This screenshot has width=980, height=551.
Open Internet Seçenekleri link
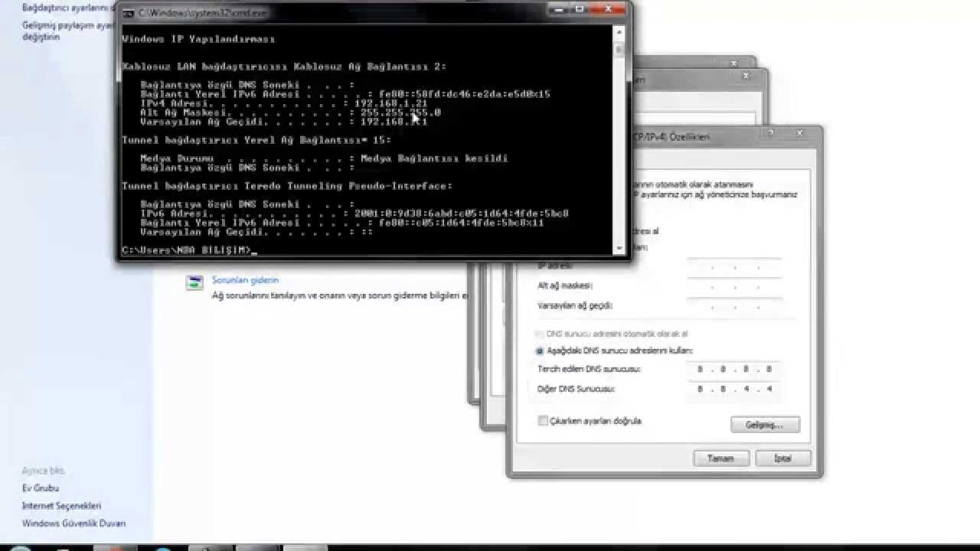click(x=61, y=506)
